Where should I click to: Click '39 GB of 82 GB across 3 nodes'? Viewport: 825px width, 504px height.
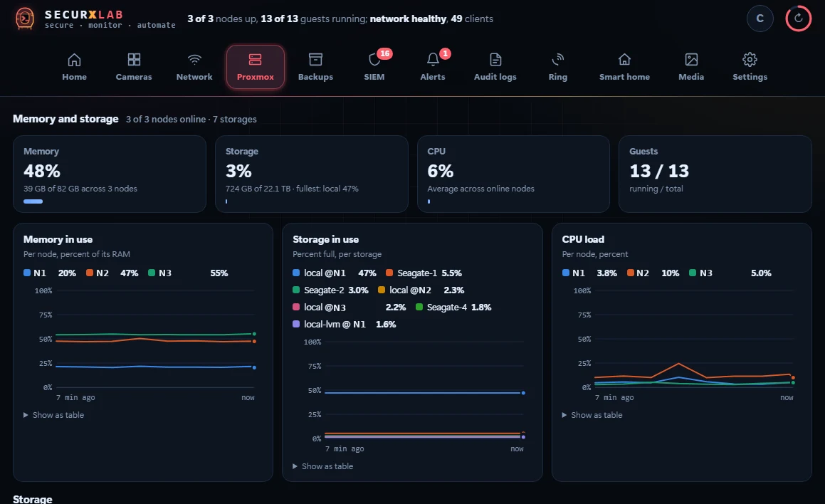point(80,189)
